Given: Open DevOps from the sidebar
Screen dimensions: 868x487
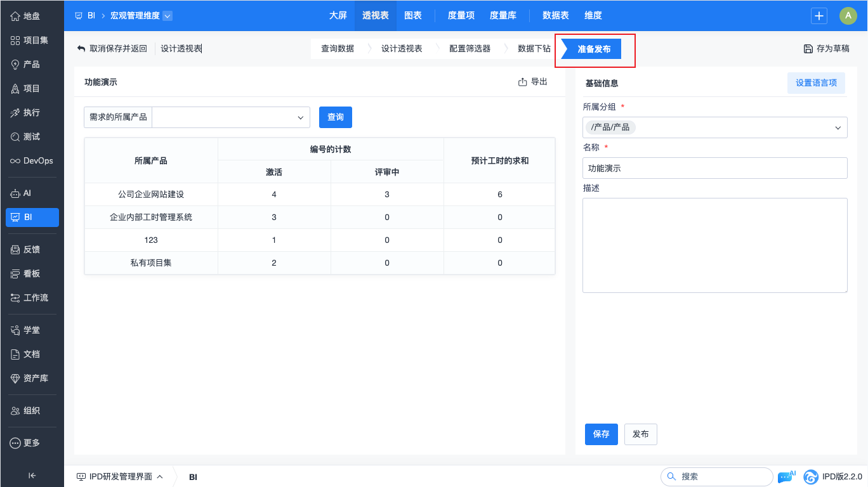Looking at the screenshot, I should click(x=32, y=161).
